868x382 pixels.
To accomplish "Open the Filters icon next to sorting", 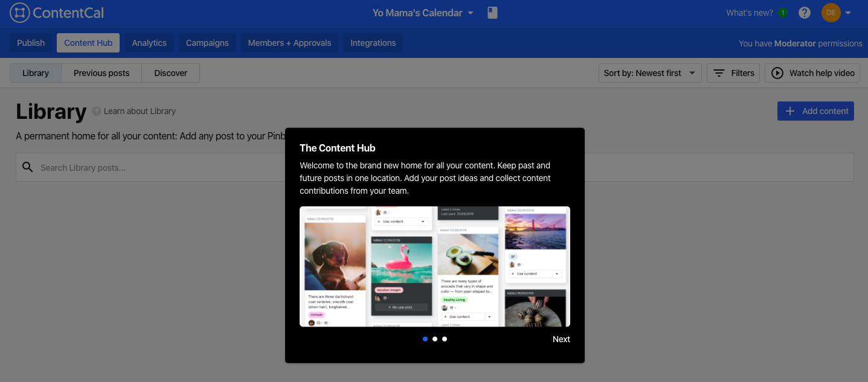I will 718,72.
